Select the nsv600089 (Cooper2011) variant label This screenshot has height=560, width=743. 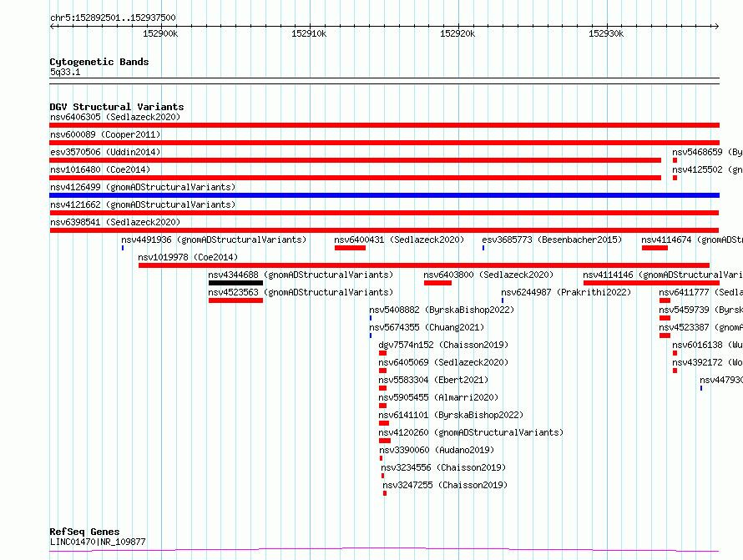[x=105, y=134]
